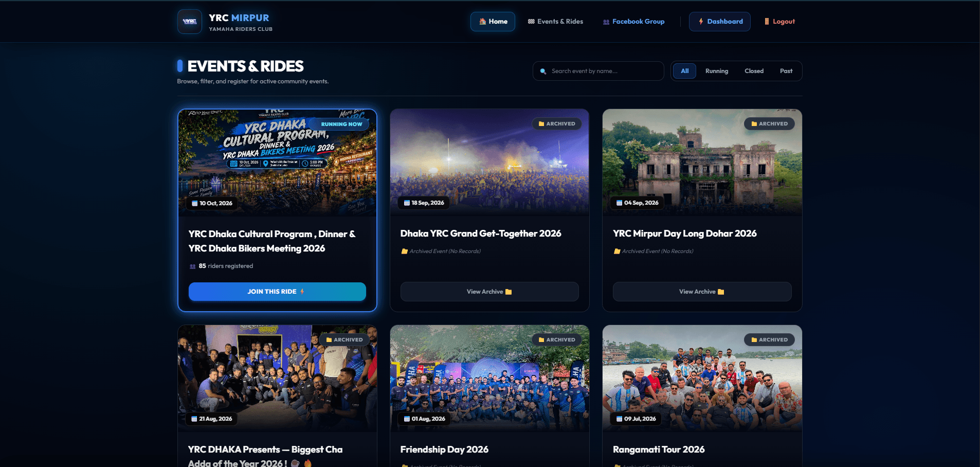Click the 09 Jul, 2026 date chip
The image size is (980, 467).
pyautogui.click(x=636, y=419)
